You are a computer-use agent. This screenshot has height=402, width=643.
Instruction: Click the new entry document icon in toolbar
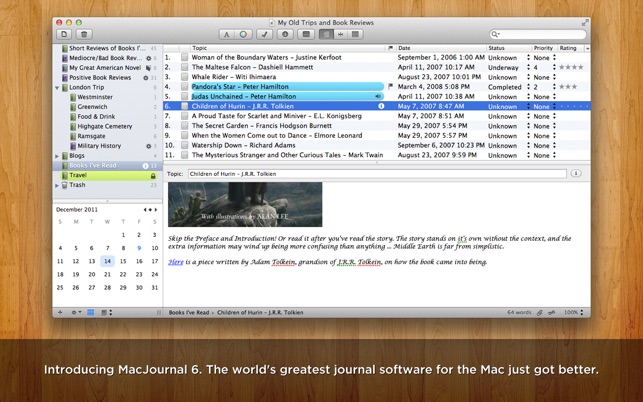65,34
